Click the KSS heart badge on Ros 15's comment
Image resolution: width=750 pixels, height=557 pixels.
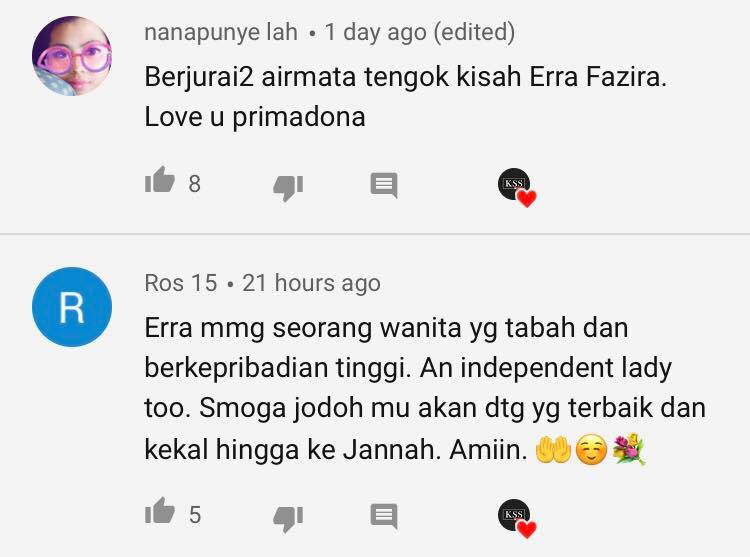[x=517, y=518]
